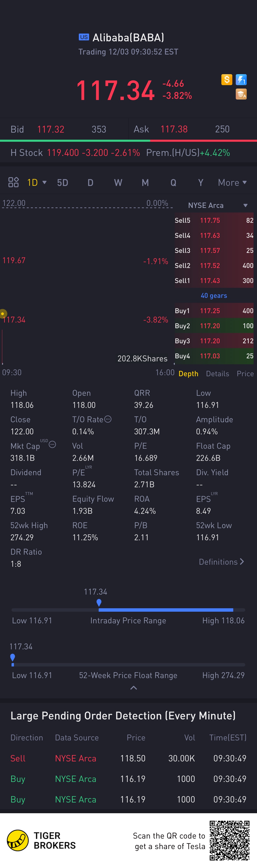Tap the T/O Rate info icon
The image size is (257, 868).
108,419
